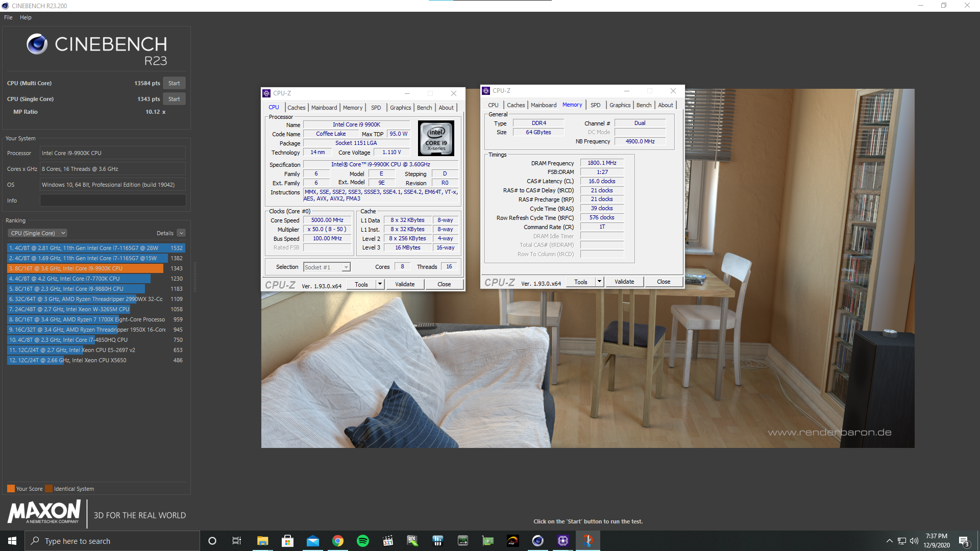This screenshot has width=980, height=551.
Task: Expand the ranking Details chevron
Action: click(x=181, y=233)
